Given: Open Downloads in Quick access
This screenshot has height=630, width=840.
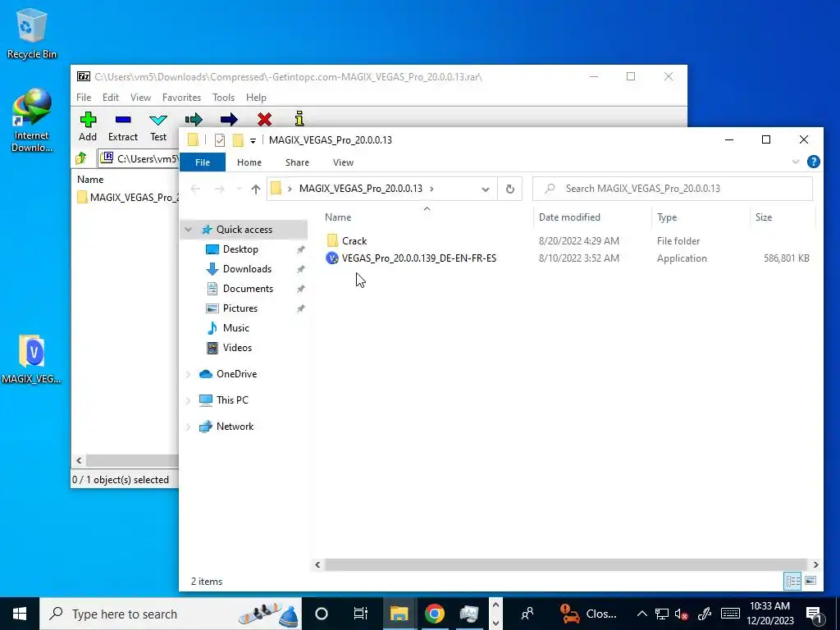Looking at the screenshot, I should pyautogui.click(x=247, y=269).
